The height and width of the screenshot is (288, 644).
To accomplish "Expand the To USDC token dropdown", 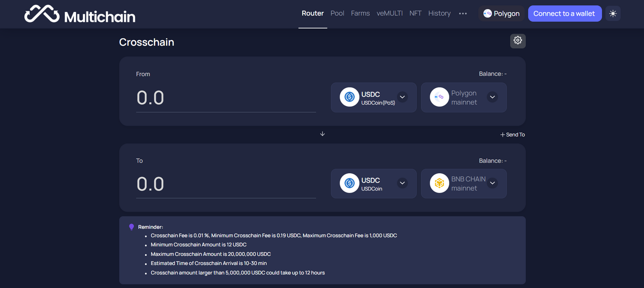I will point(402,183).
